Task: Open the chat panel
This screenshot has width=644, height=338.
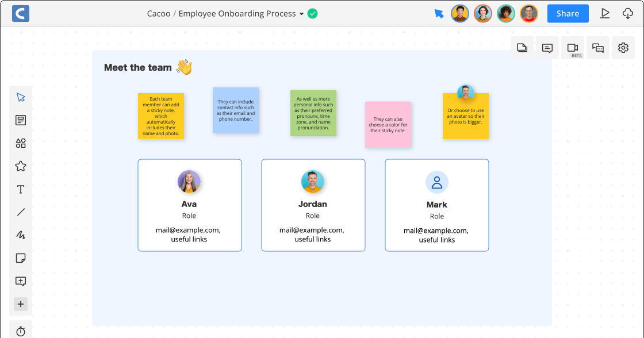Action: click(x=598, y=48)
